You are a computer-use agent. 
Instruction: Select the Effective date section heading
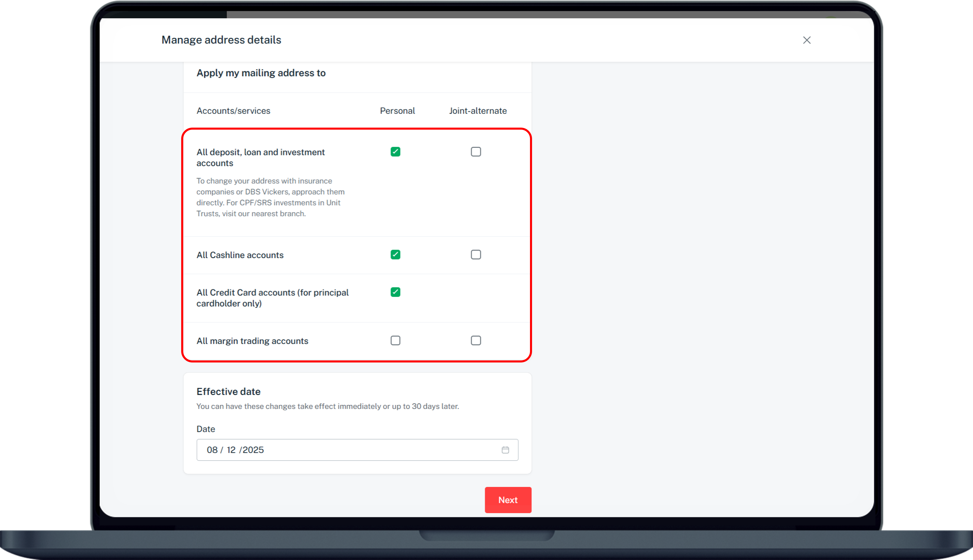pos(229,391)
